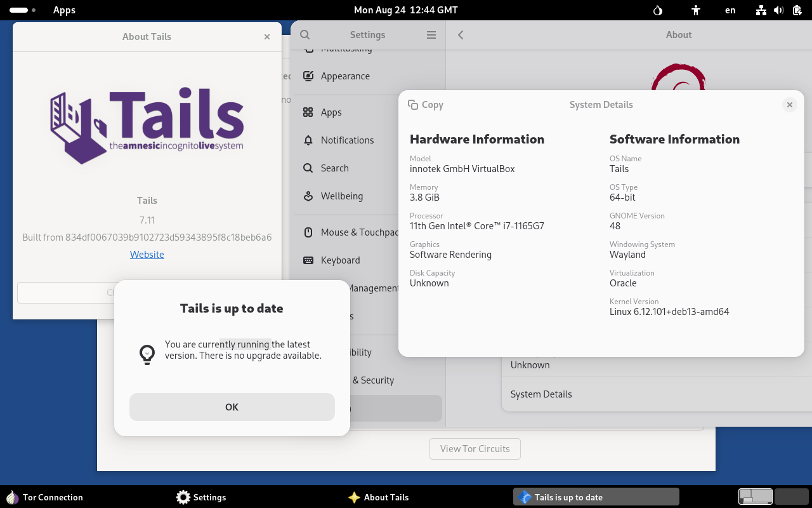Click the Wellbeing sidebar icon
This screenshot has height=508, width=812.
[x=308, y=196]
